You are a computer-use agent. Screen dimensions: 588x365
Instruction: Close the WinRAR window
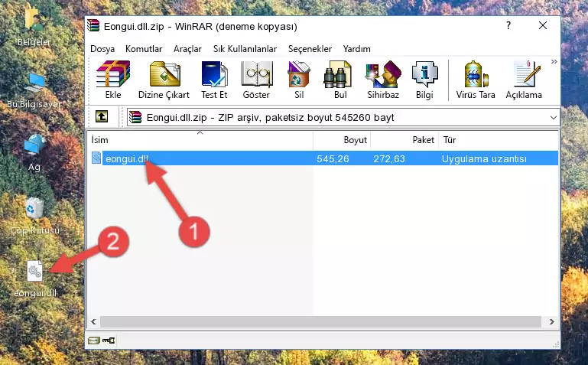pyautogui.click(x=543, y=25)
